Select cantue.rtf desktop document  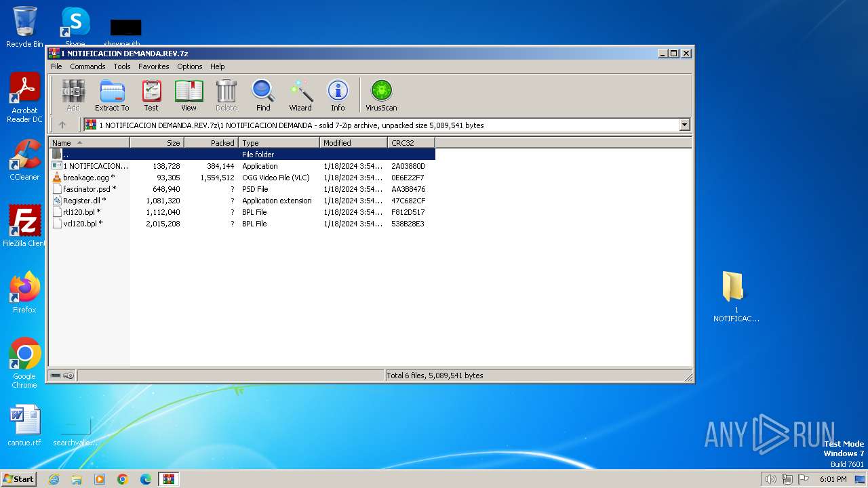point(24,426)
